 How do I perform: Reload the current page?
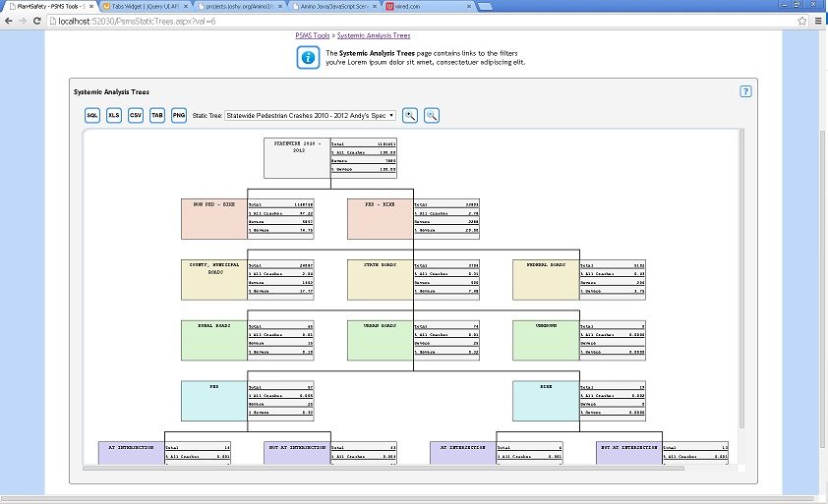tap(37, 21)
